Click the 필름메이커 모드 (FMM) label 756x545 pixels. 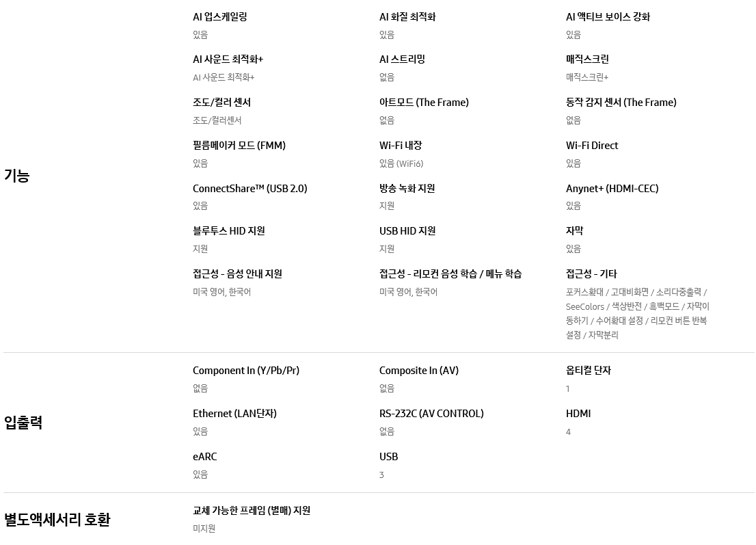point(239,146)
